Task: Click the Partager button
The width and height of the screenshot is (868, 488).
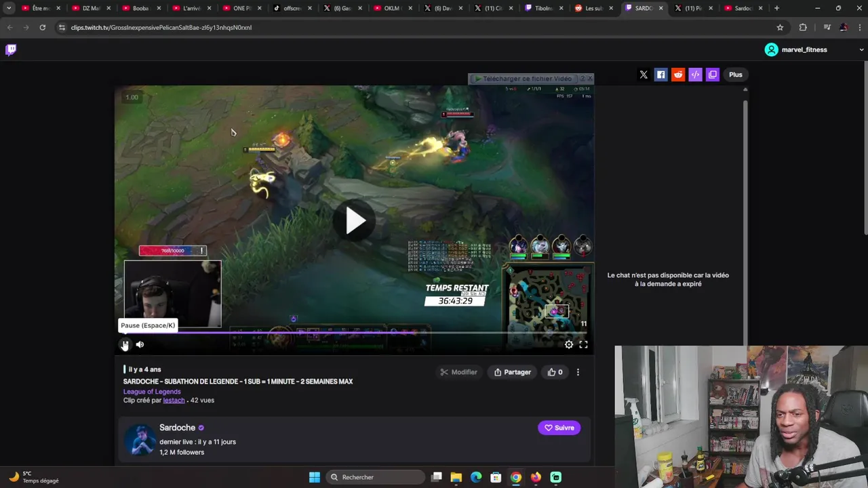Action: 513,372
